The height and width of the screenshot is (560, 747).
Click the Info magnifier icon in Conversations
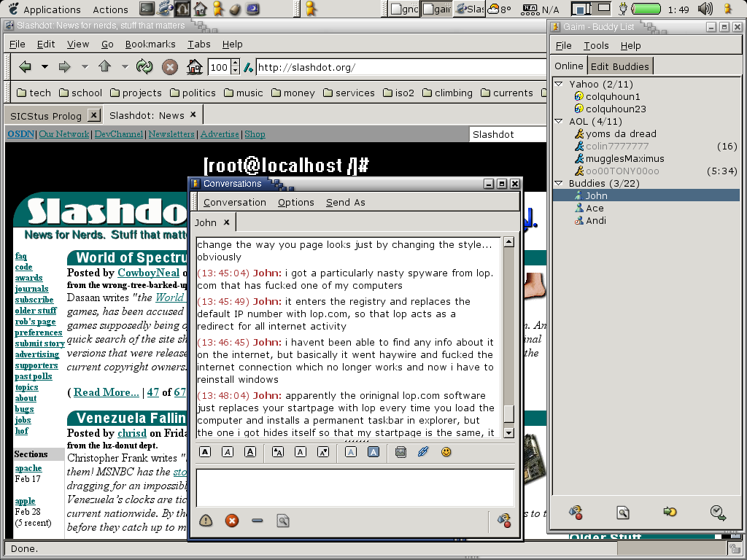[283, 521]
